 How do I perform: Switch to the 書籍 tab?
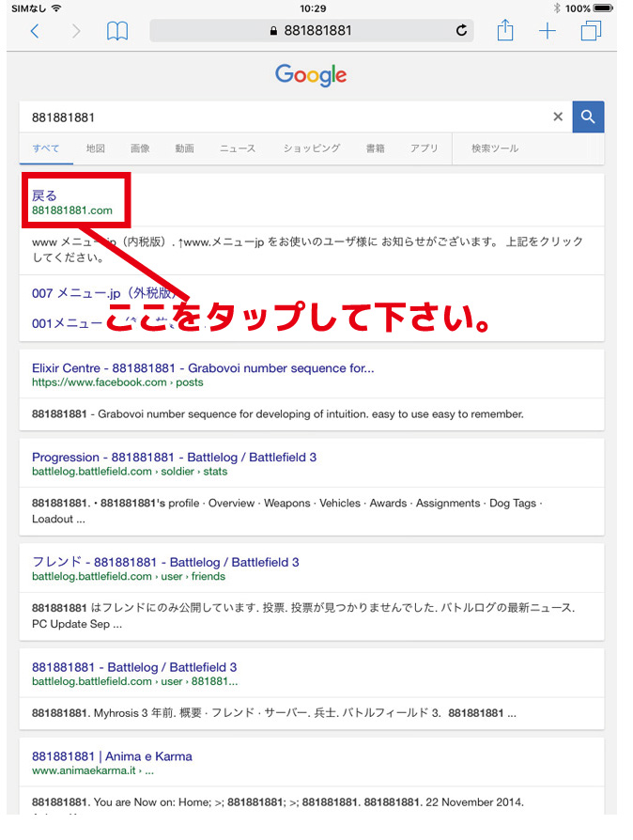375,148
